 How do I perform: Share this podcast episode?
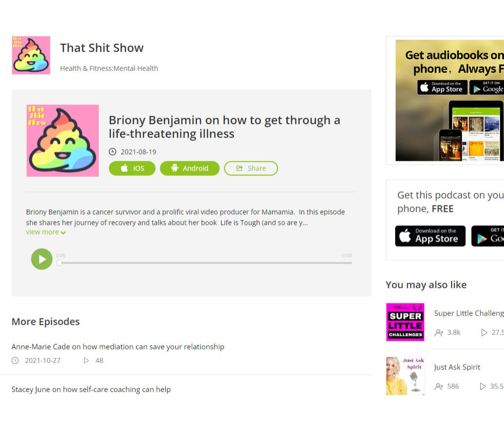coord(251,169)
